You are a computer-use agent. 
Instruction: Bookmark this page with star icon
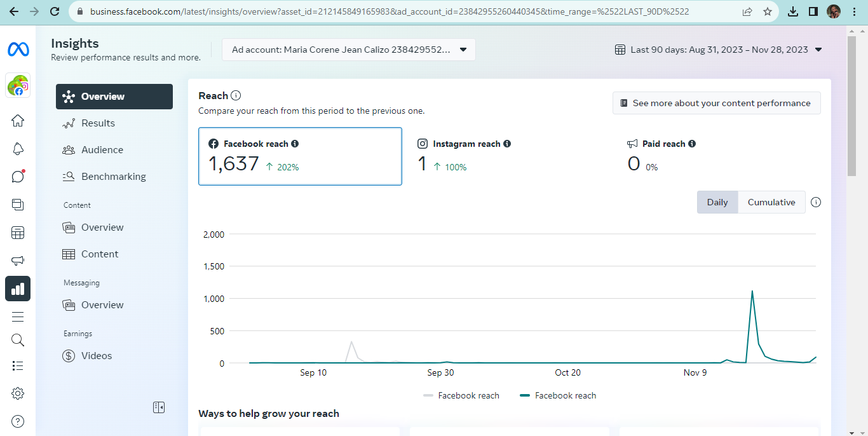[767, 11]
